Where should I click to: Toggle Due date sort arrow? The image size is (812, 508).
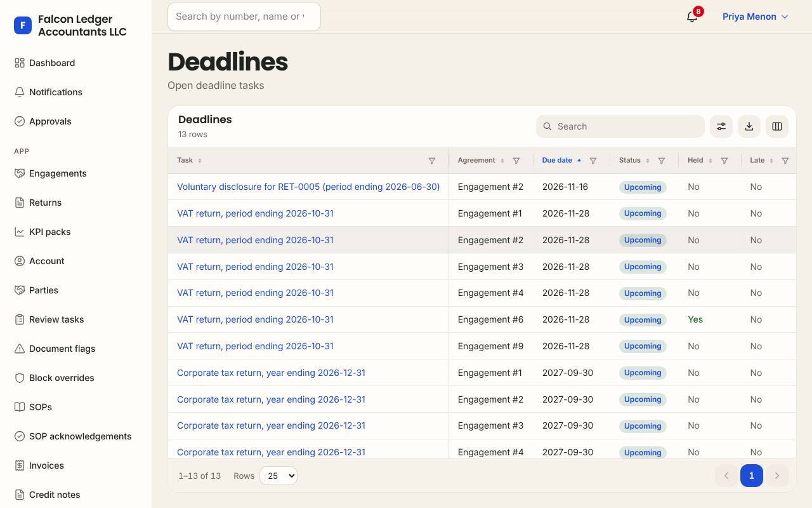point(579,161)
